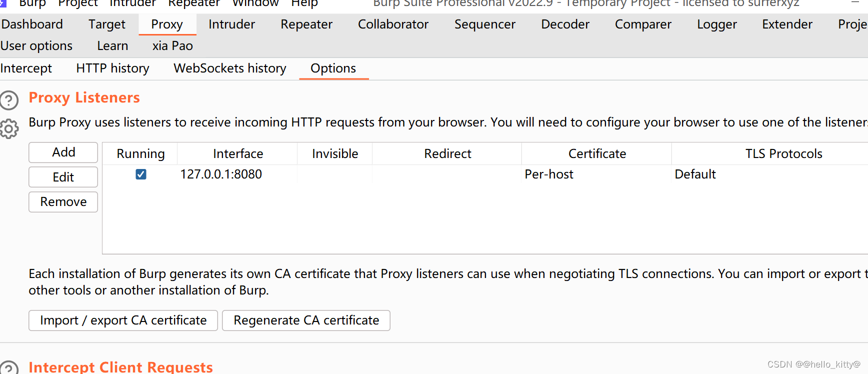Sort listeners by Running column header
868x374 pixels.
coord(140,153)
